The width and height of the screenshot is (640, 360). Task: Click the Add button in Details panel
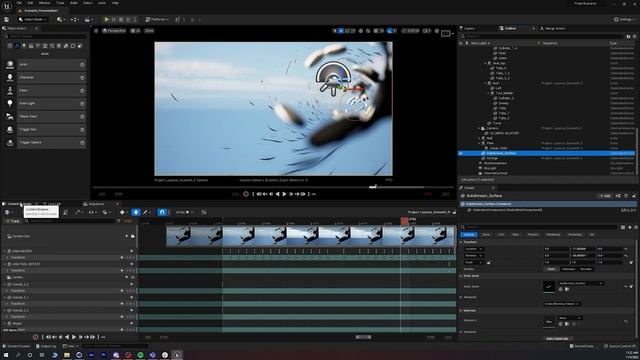[x=604, y=196]
